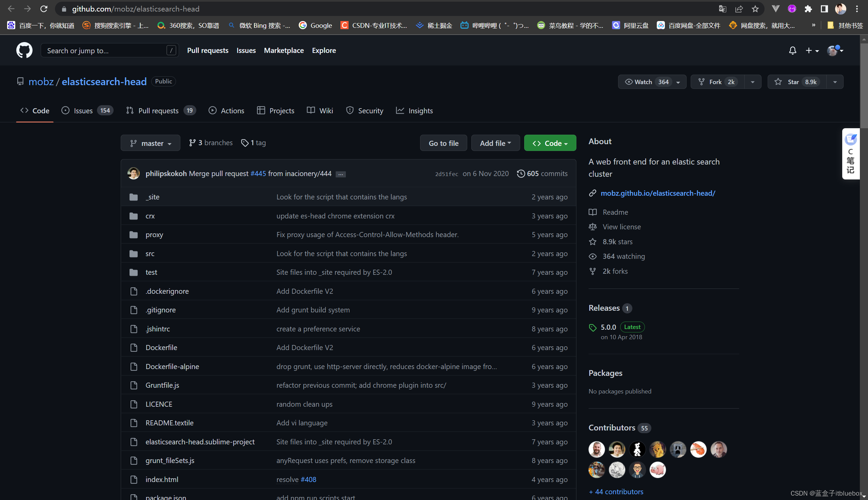
Task: Click the 605 commits history icon
Action: click(520, 173)
